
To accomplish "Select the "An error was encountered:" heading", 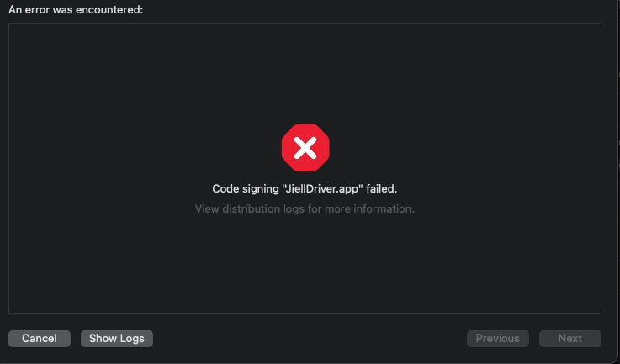I will [75, 9].
